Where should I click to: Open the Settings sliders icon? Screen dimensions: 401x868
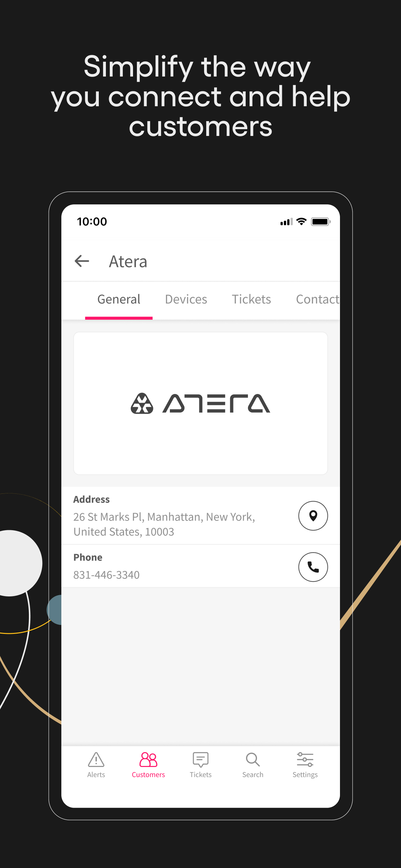coord(305,759)
